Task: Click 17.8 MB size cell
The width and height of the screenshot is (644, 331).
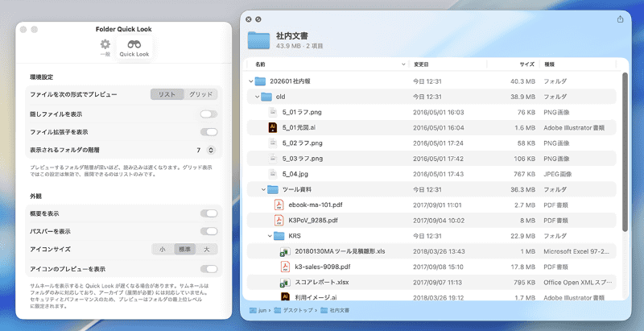Action: [522, 267]
